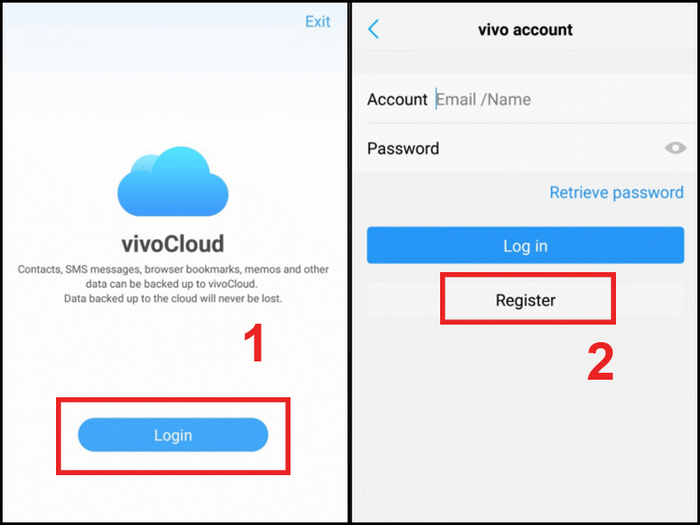
Task: Click the 'will never be lost' text line
Action: (x=173, y=298)
